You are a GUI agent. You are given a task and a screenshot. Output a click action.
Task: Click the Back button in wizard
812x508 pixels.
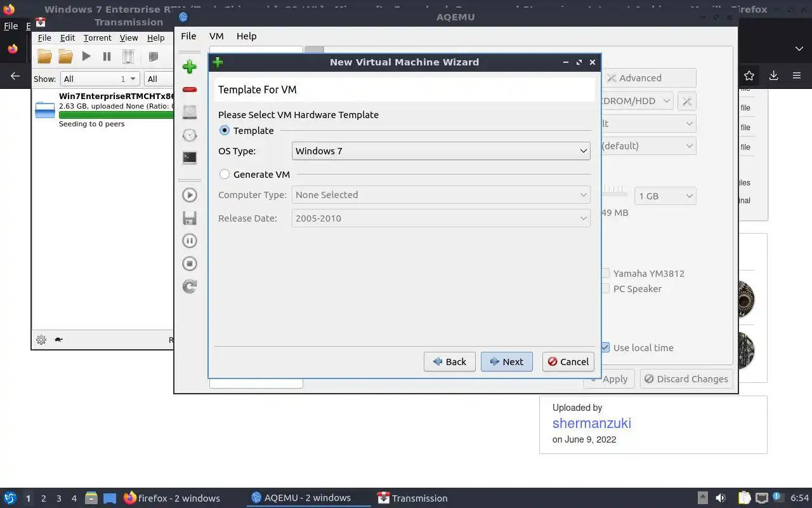pyautogui.click(x=449, y=361)
